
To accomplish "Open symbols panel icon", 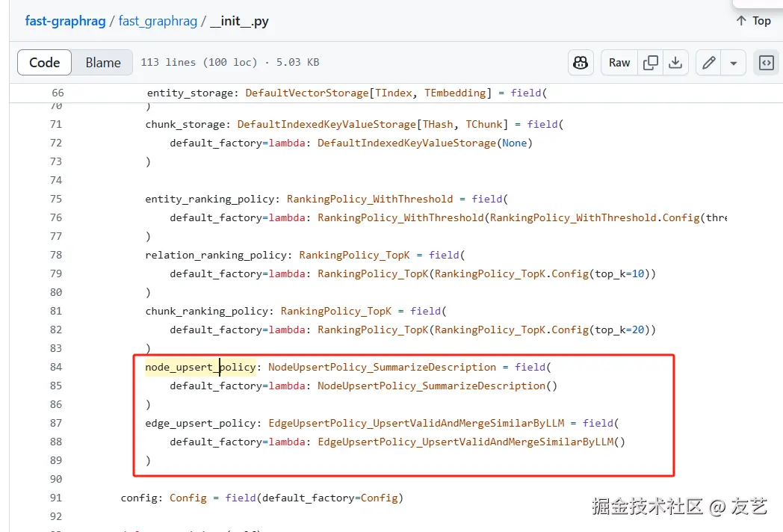I will [767, 63].
